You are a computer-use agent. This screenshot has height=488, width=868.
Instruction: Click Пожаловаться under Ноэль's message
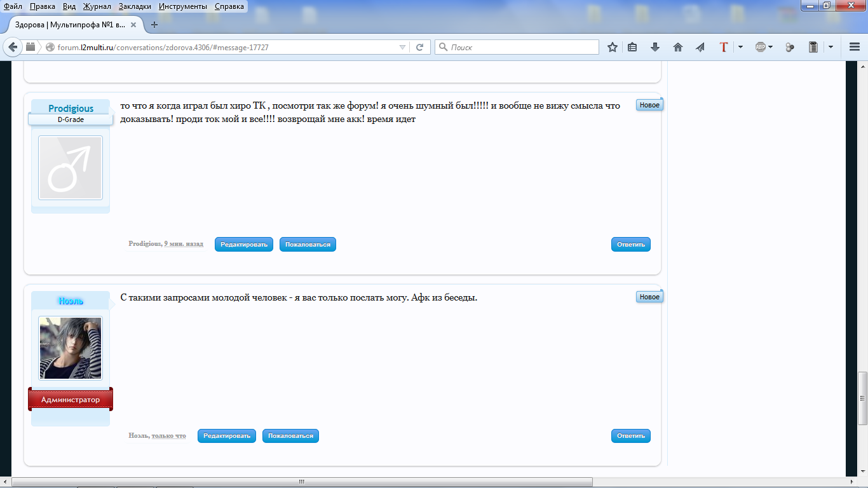290,436
